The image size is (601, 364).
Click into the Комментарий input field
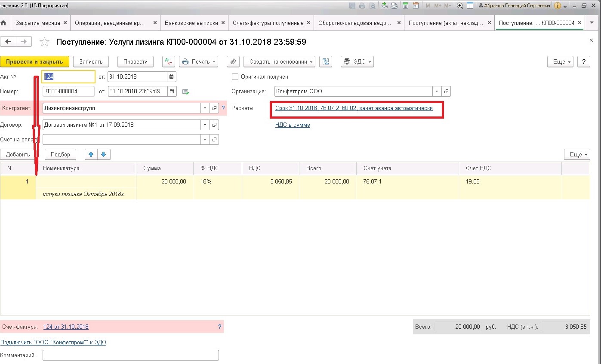tap(131, 355)
